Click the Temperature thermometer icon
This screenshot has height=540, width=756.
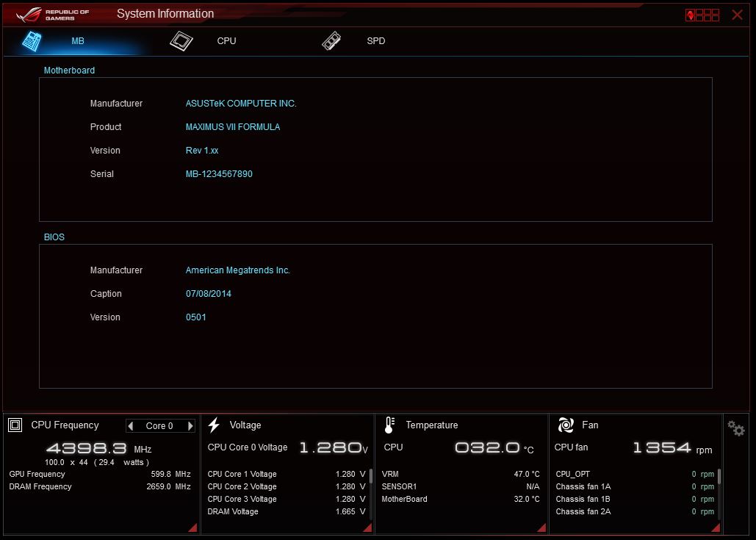389,425
